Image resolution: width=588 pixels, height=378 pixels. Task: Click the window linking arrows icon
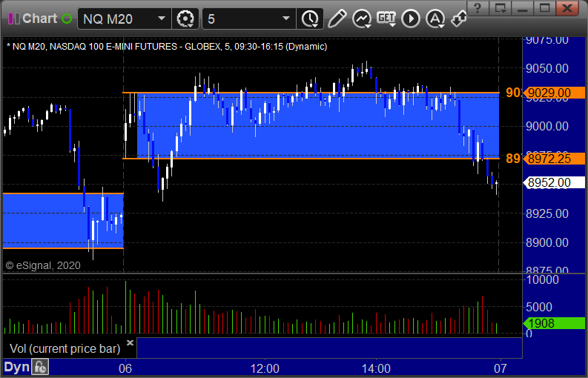[459, 19]
